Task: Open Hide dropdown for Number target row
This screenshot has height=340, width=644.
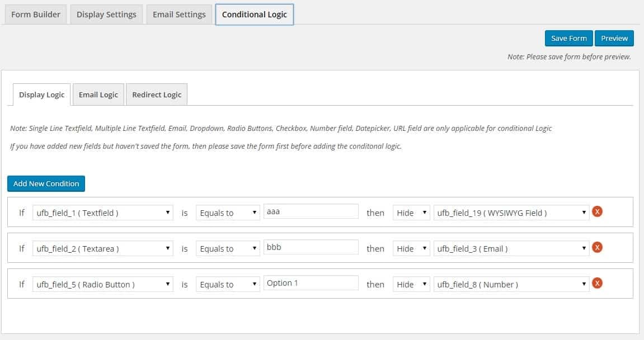Action: 411,284
